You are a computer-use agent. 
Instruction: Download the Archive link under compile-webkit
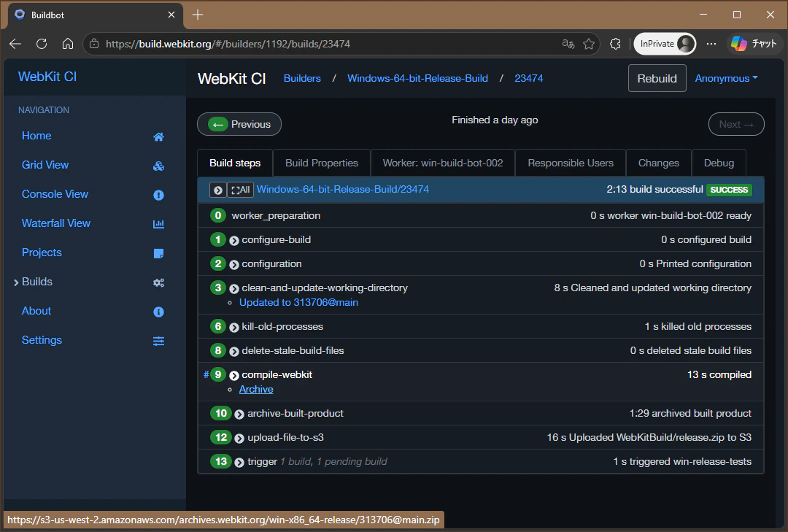tap(256, 389)
